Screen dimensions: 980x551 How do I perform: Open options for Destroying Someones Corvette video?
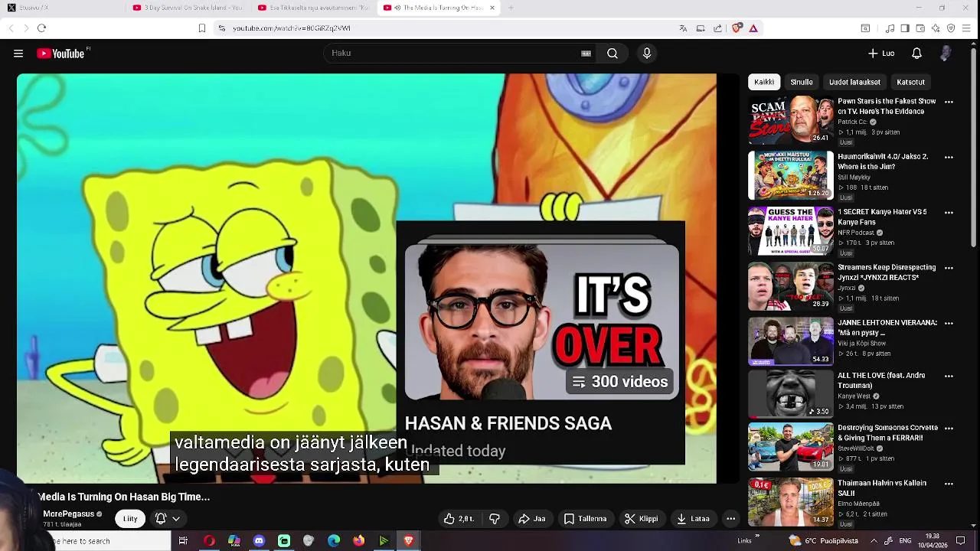[949, 429]
